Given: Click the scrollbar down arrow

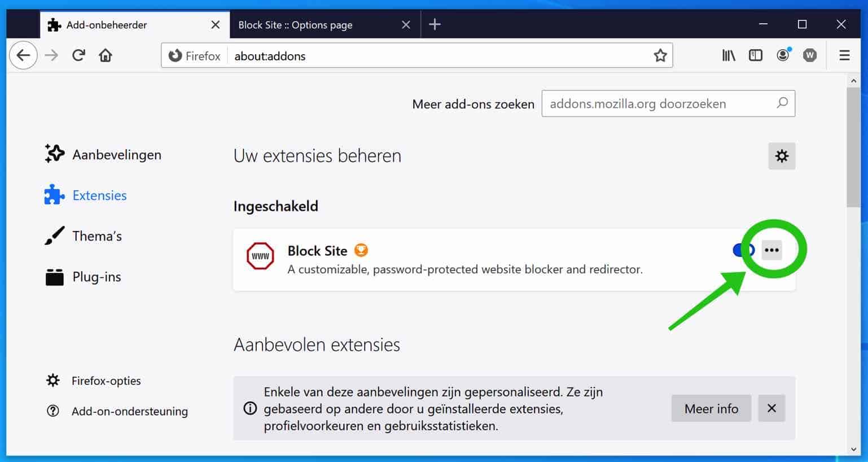Looking at the screenshot, I should [853, 450].
